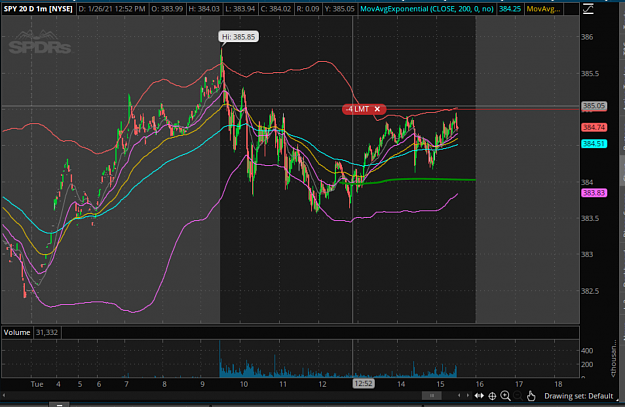Click the Y: 385.05 cursor value
625x407 pixels.
tap(340, 9)
